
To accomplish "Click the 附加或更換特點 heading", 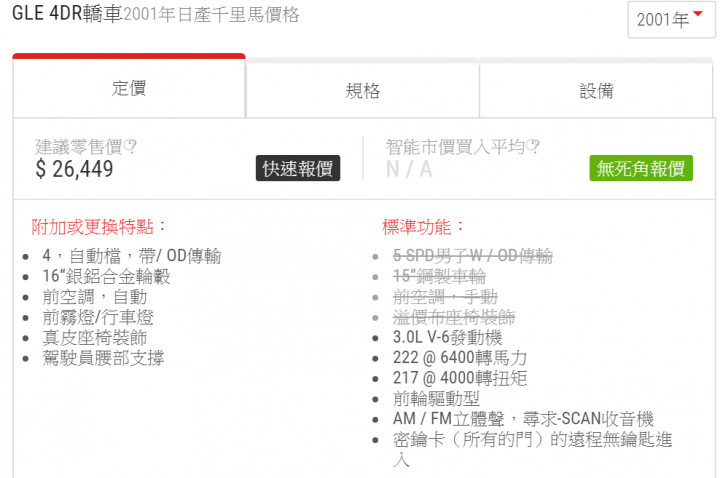I will (98, 226).
